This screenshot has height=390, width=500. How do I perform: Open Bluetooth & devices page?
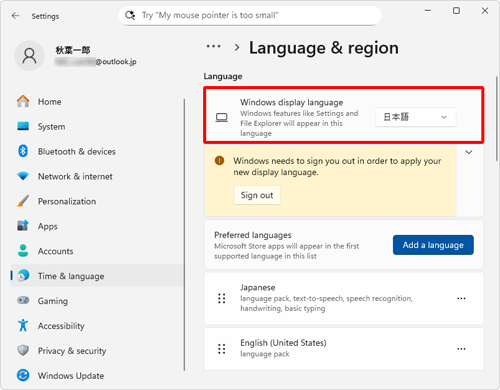(x=97, y=151)
